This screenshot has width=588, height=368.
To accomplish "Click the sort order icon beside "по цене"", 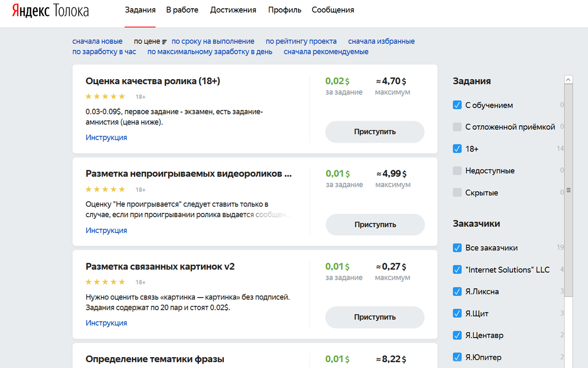I will (x=164, y=41).
